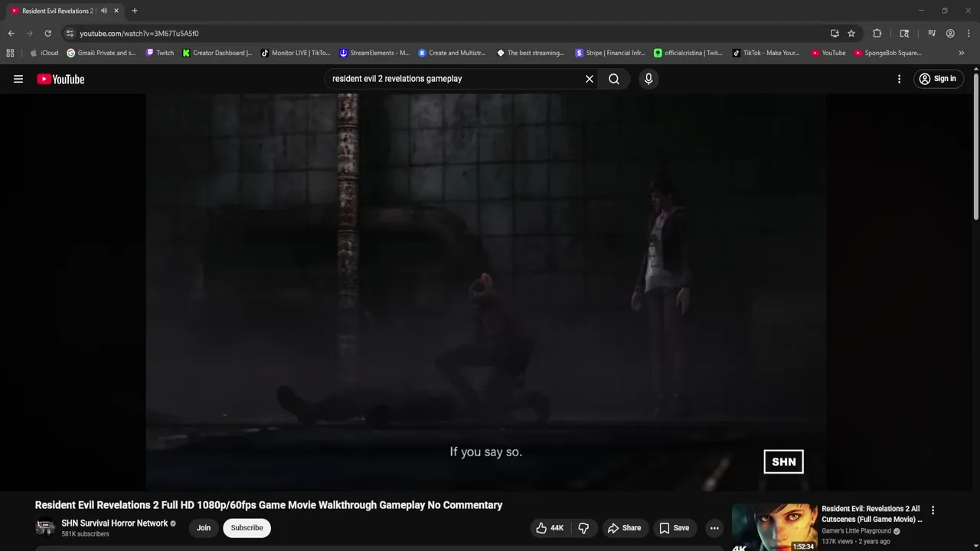Open the Twitch bookmark

(x=160, y=53)
